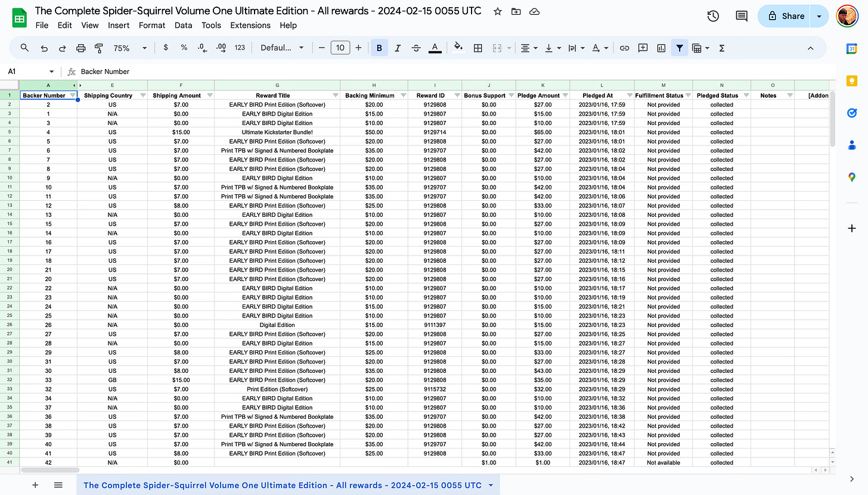The width and height of the screenshot is (868, 495).
Task: Open the Extensions menu
Action: (250, 25)
